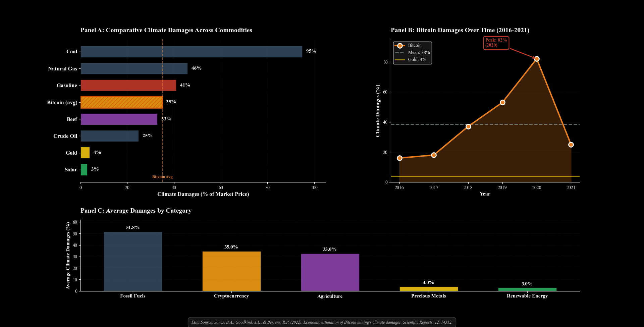Click the 'Bitcoin avg' reference line label
The height and width of the screenshot is (327, 644).
coord(162,177)
